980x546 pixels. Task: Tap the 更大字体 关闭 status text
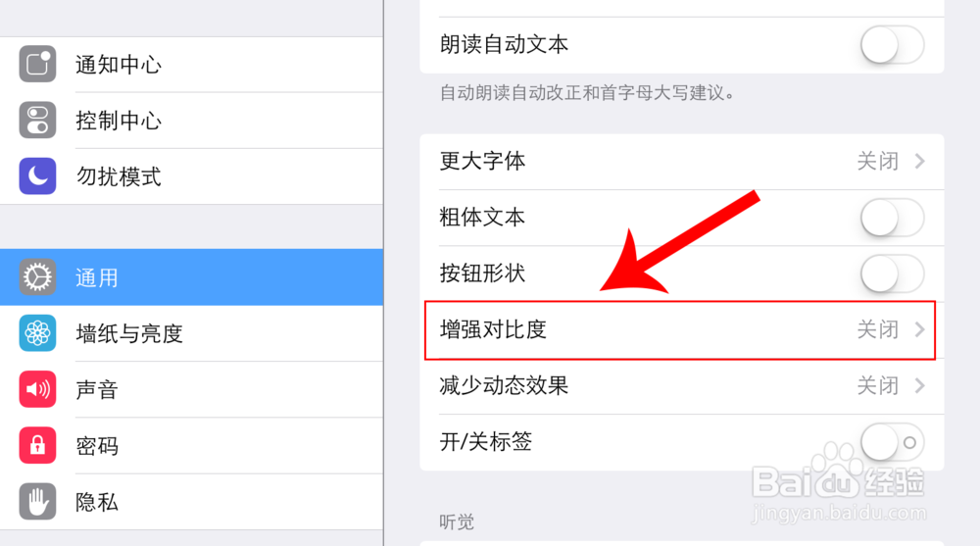click(877, 162)
